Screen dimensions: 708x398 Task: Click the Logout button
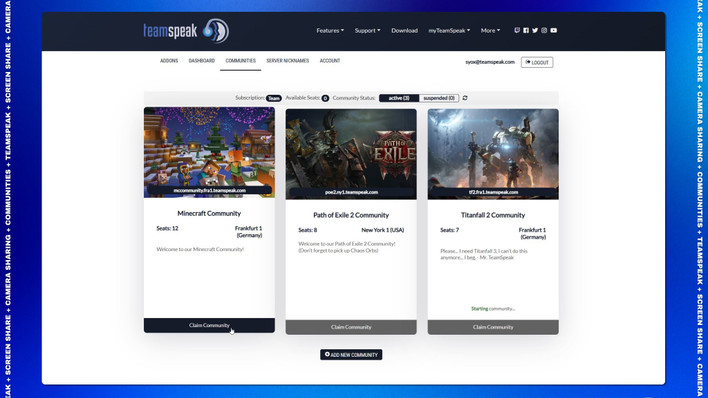pyautogui.click(x=537, y=62)
